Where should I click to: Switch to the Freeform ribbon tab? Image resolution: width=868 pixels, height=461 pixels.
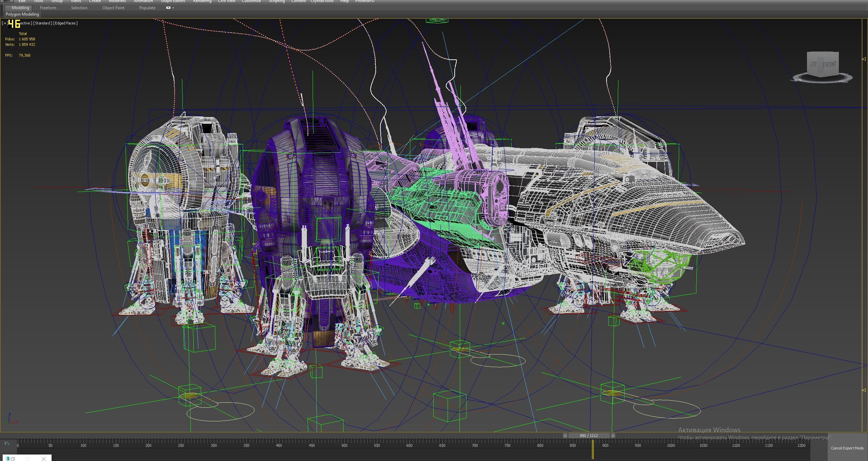(x=48, y=8)
